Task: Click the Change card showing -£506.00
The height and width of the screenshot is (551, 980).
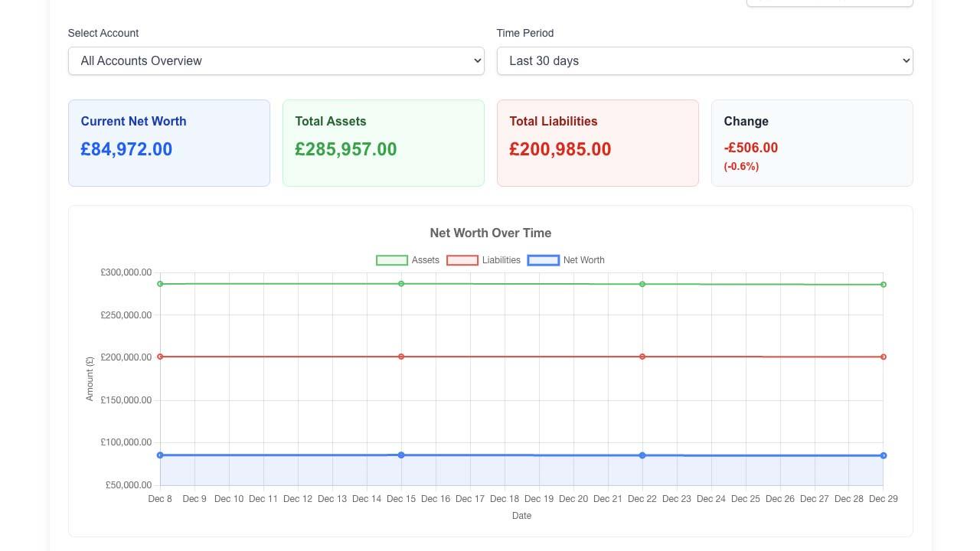Action: [812, 142]
